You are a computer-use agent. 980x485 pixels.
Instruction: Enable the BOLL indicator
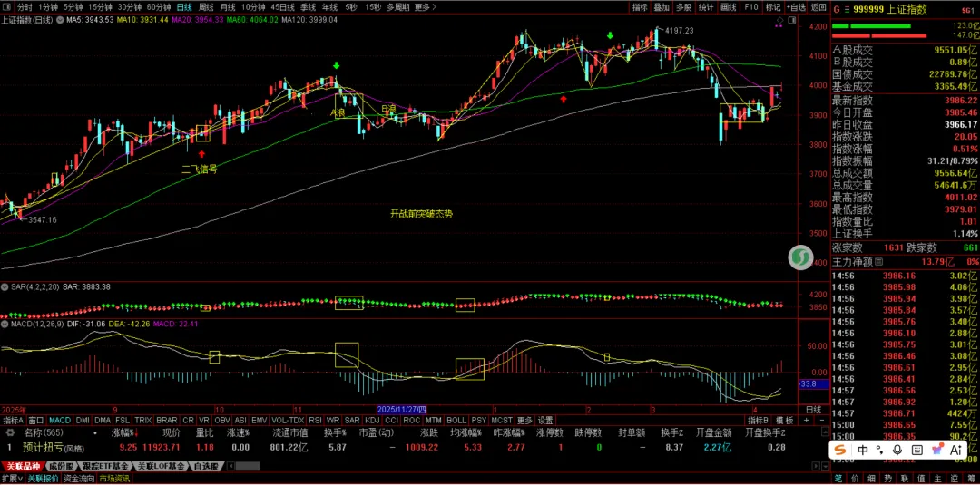456,421
